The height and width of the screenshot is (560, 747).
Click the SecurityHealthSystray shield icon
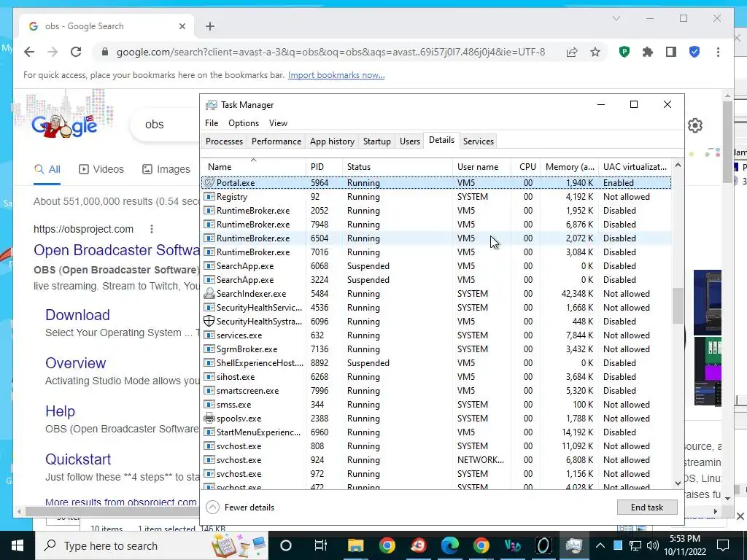pos(209,321)
